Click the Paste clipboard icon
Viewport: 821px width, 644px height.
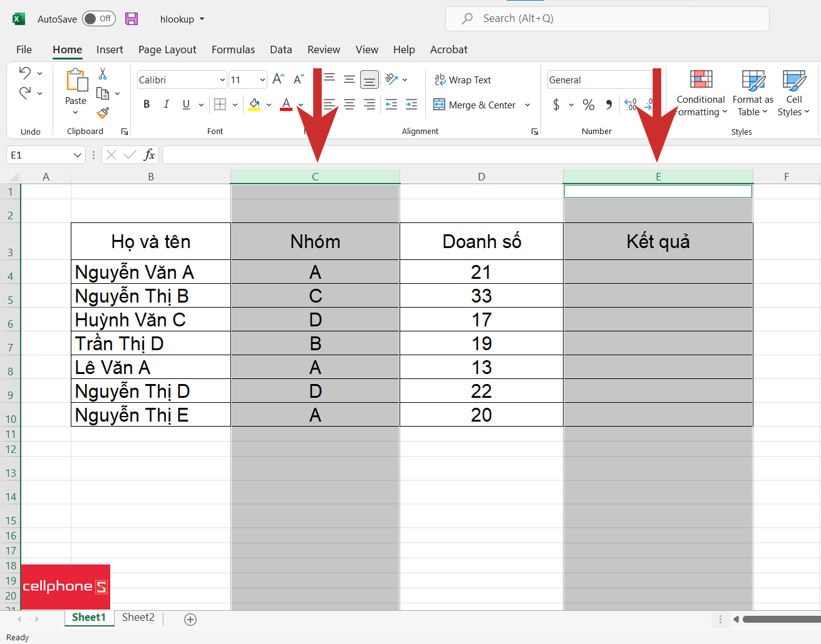(76, 80)
